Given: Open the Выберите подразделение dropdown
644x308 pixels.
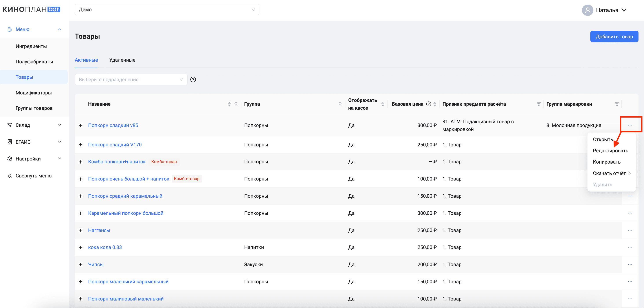Looking at the screenshot, I should point(131,79).
